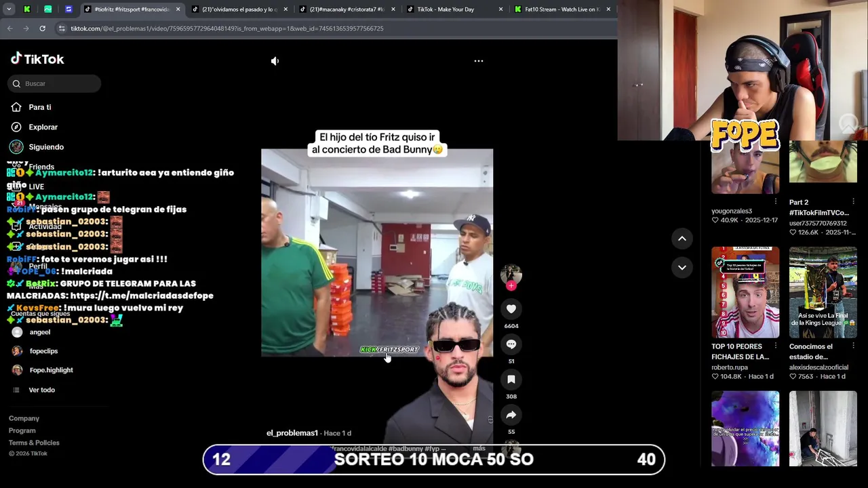Open the Company footer link

[24, 419]
